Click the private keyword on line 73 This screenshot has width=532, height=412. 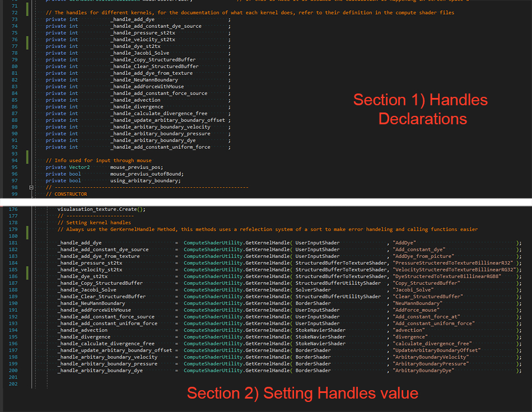(x=56, y=20)
